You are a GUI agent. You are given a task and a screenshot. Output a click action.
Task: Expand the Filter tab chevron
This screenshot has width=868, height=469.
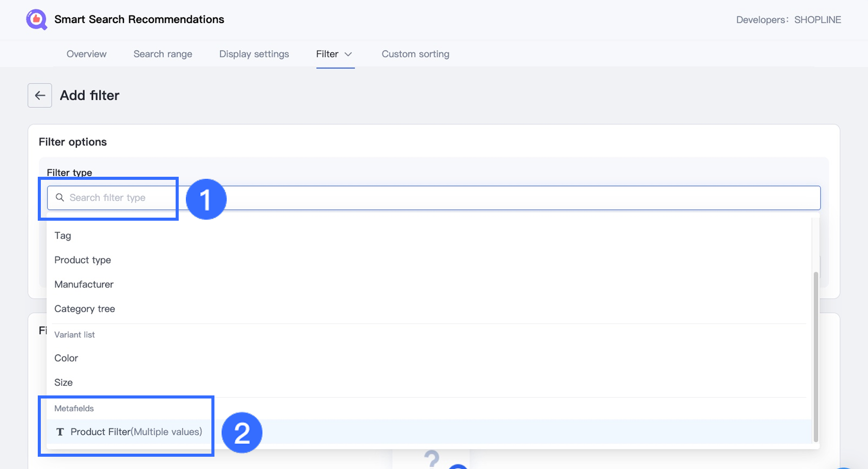pos(348,54)
